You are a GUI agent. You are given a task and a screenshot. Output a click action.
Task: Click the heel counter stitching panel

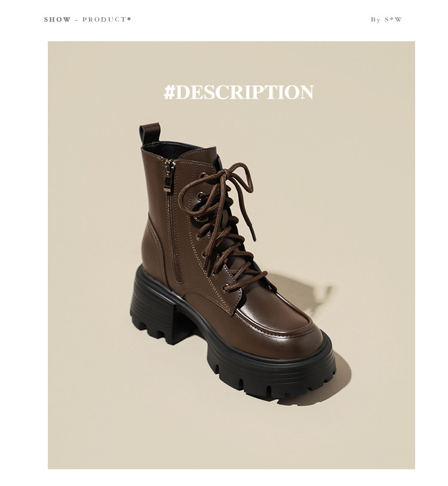pos(155,248)
